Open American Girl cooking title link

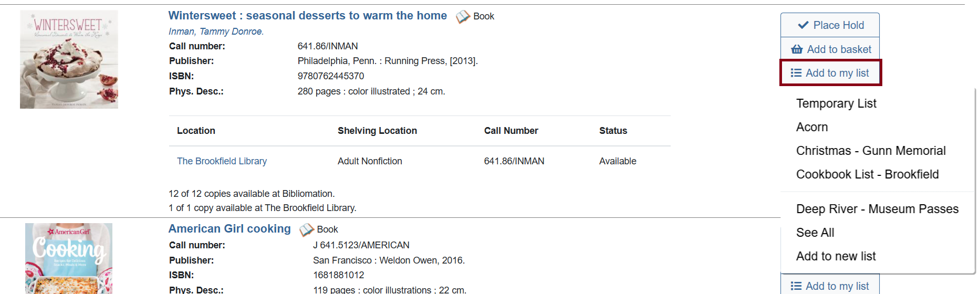[x=230, y=229]
